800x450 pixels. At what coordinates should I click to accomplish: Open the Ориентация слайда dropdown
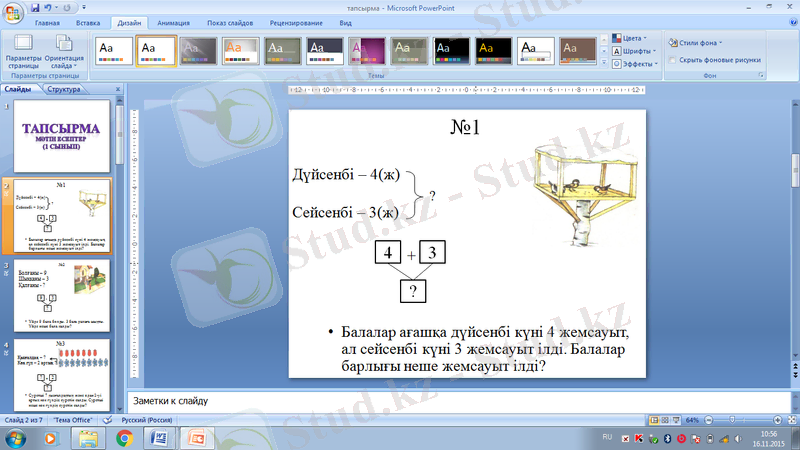(64, 52)
